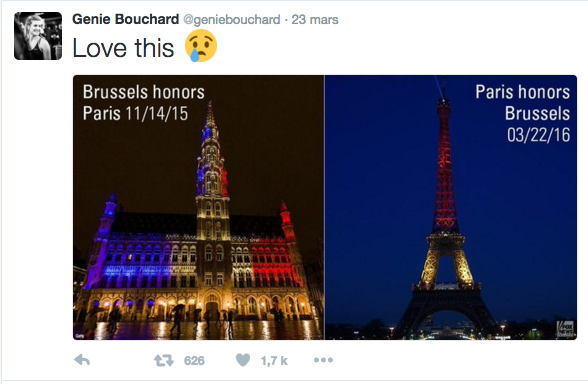588x384 pixels.
Task: Like the tweet with the heart icon
Action: tap(243, 360)
